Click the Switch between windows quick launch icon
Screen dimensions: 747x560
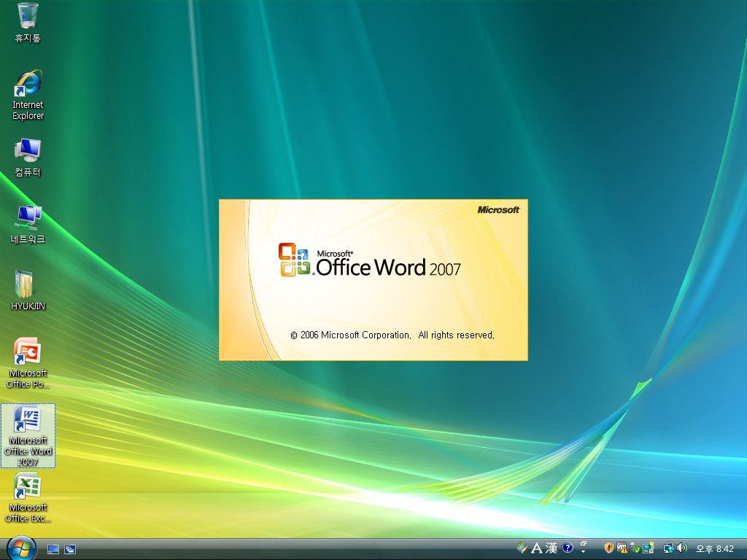pyautogui.click(x=70, y=550)
